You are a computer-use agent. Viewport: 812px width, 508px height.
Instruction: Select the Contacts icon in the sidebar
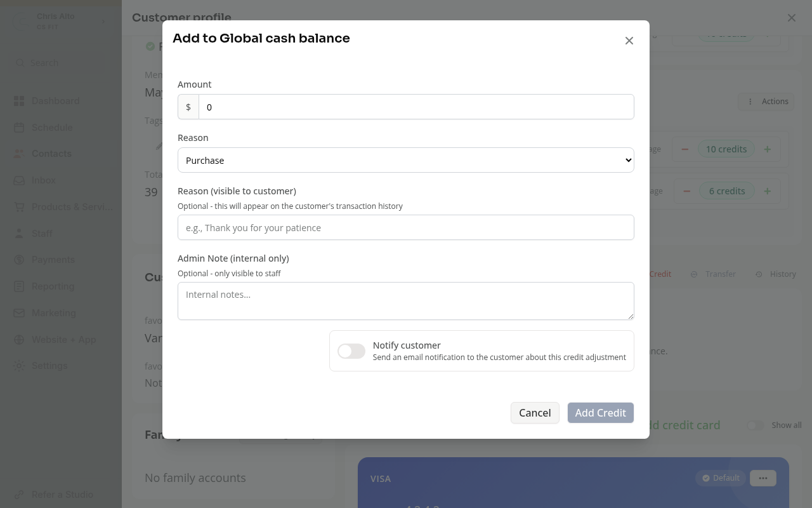(x=19, y=154)
